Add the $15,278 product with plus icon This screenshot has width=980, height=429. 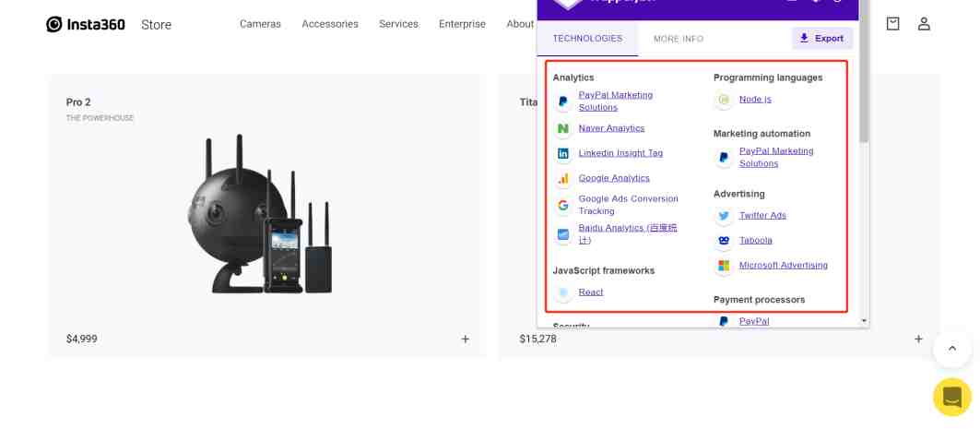pos(918,339)
